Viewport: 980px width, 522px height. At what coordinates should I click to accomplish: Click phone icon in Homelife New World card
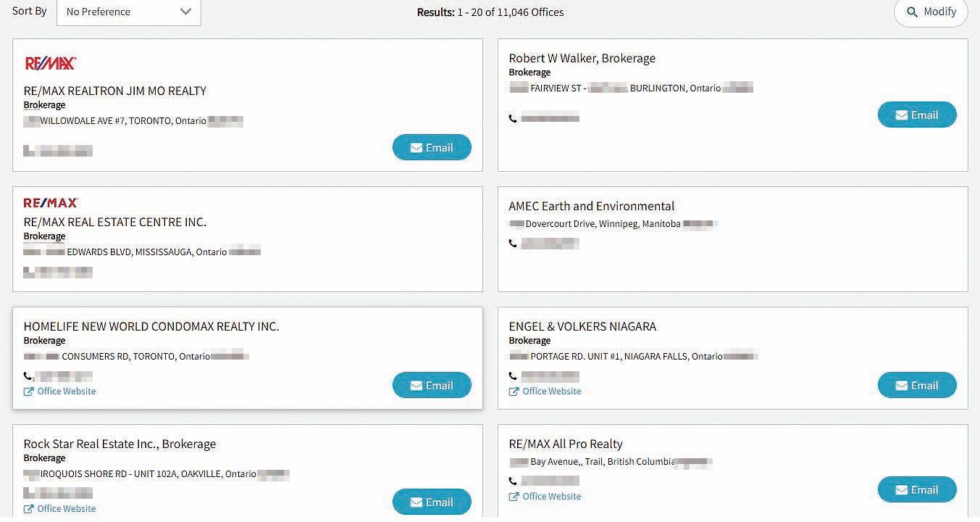pyautogui.click(x=28, y=376)
